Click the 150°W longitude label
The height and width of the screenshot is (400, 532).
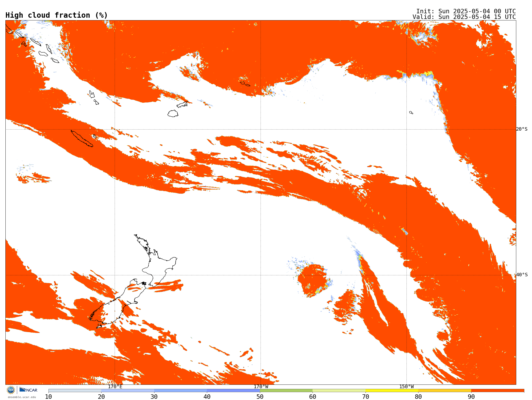click(x=406, y=386)
